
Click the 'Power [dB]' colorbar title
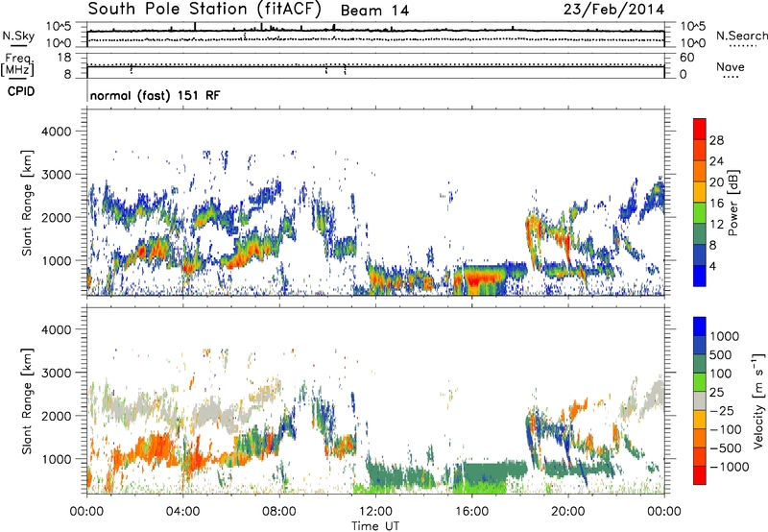(732, 203)
